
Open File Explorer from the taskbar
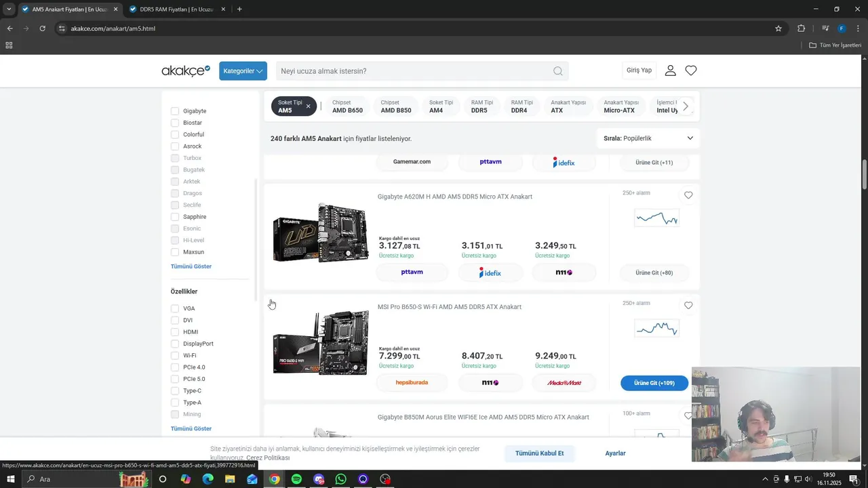click(x=230, y=479)
